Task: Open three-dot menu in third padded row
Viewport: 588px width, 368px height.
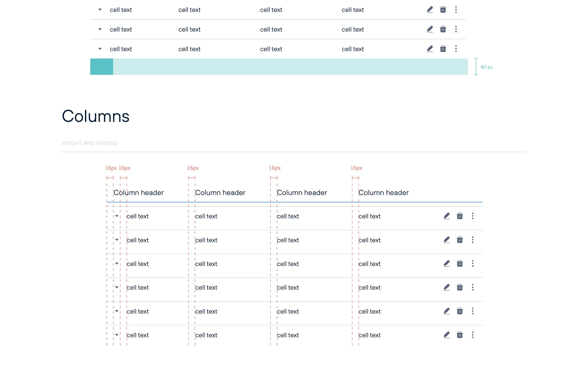Action: [x=473, y=264]
